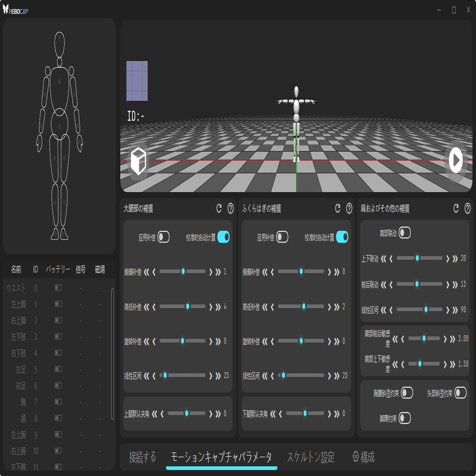Open help for ふくらはぎの補償 panel
Viewport: 476px width, 476px height.
[349, 208]
